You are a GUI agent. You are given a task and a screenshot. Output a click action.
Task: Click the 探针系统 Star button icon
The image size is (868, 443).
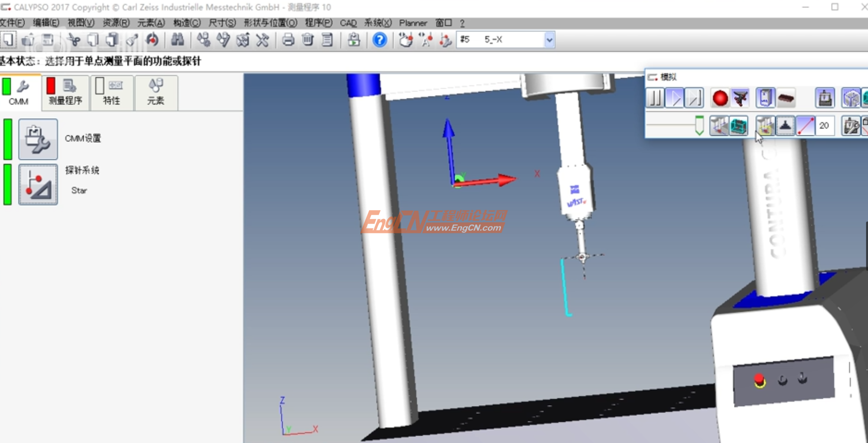click(38, 185)
